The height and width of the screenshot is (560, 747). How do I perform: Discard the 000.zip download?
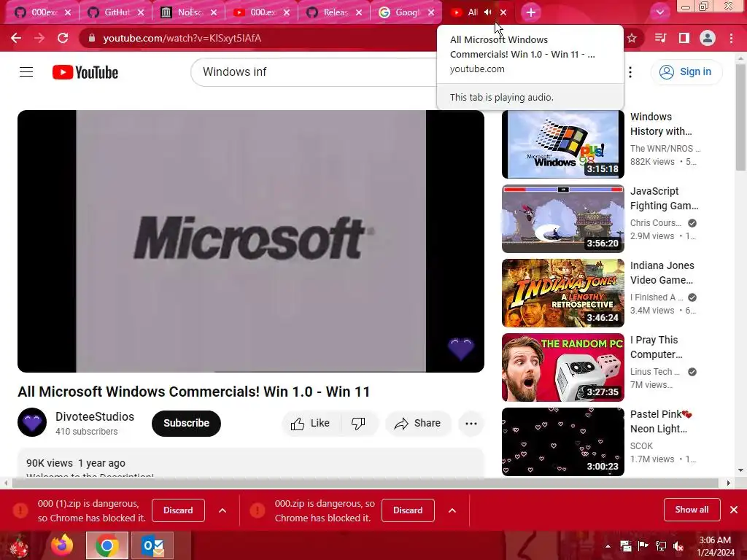[408, 510]
